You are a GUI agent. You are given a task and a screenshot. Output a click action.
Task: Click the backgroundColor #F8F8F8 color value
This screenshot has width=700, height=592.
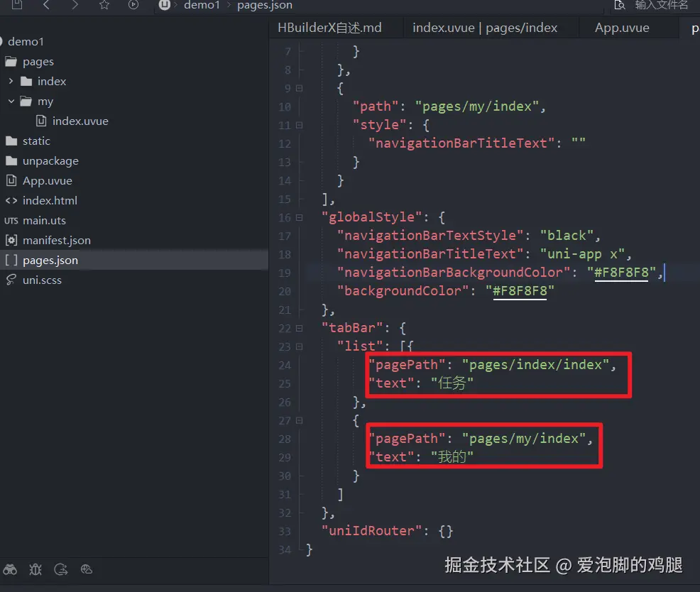click(x=520, y=291)
